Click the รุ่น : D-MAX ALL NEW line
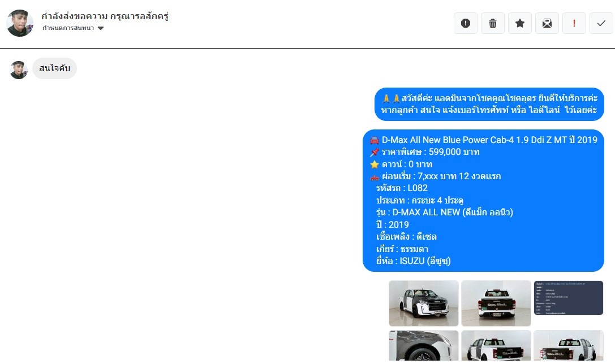 pyautogui.click(x=444, y=213)
